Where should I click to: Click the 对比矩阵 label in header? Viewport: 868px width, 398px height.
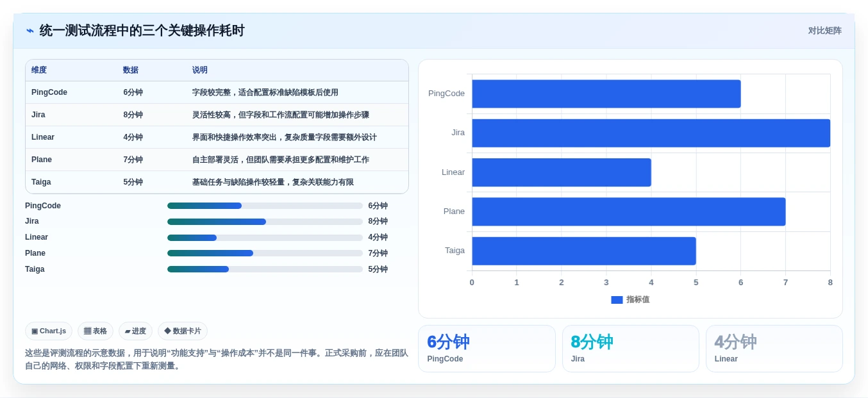tap(824, 31)
